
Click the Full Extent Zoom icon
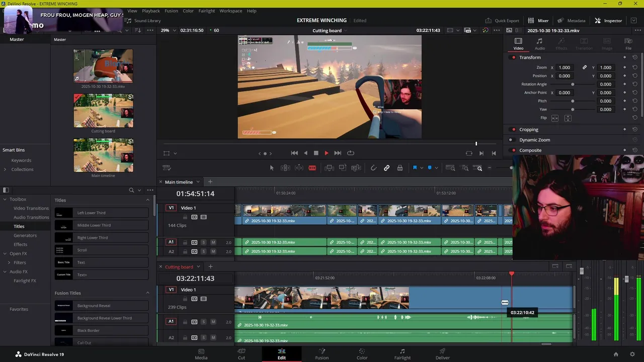(x=451, y=168)
